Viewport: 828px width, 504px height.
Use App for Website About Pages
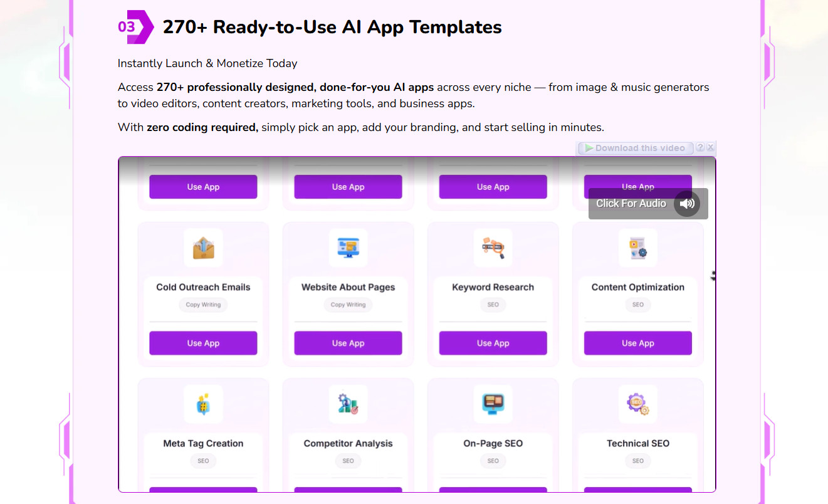[x=348, y=343]
